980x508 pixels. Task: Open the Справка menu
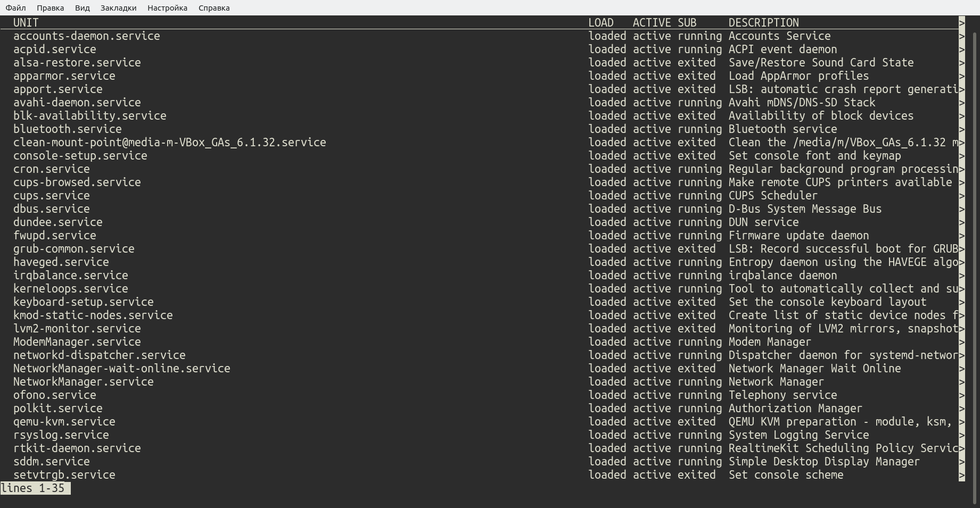coord(214,8)
